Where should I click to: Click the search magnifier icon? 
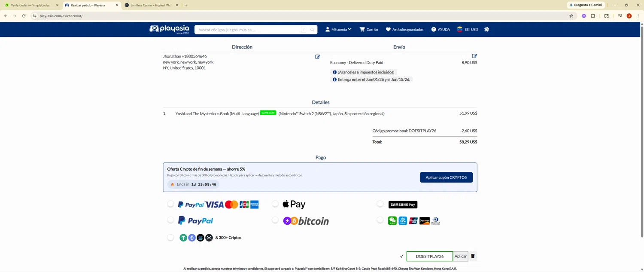pos(312,30)
